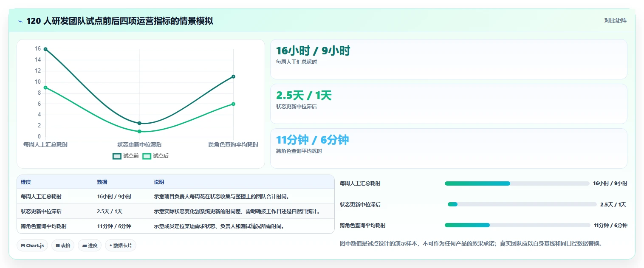The width and height of the screenshot is (644, 268).
Task: Click description starting 示意项目负责人每周
Action: [x=222, y=197]
